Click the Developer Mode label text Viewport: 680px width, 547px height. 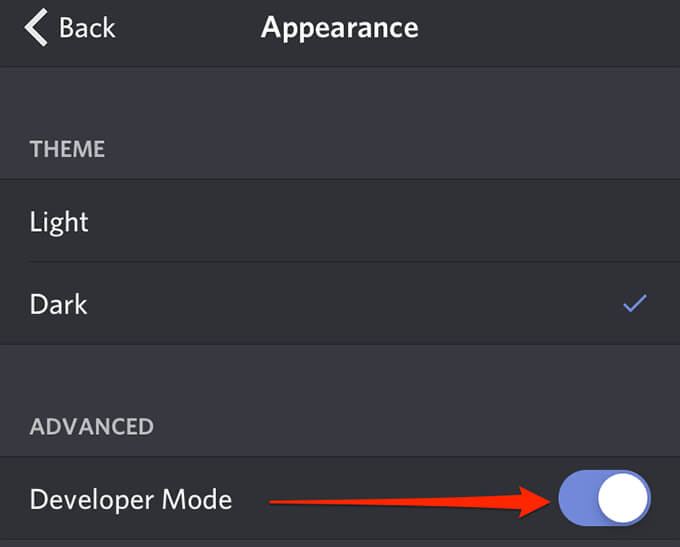[131, 499]
